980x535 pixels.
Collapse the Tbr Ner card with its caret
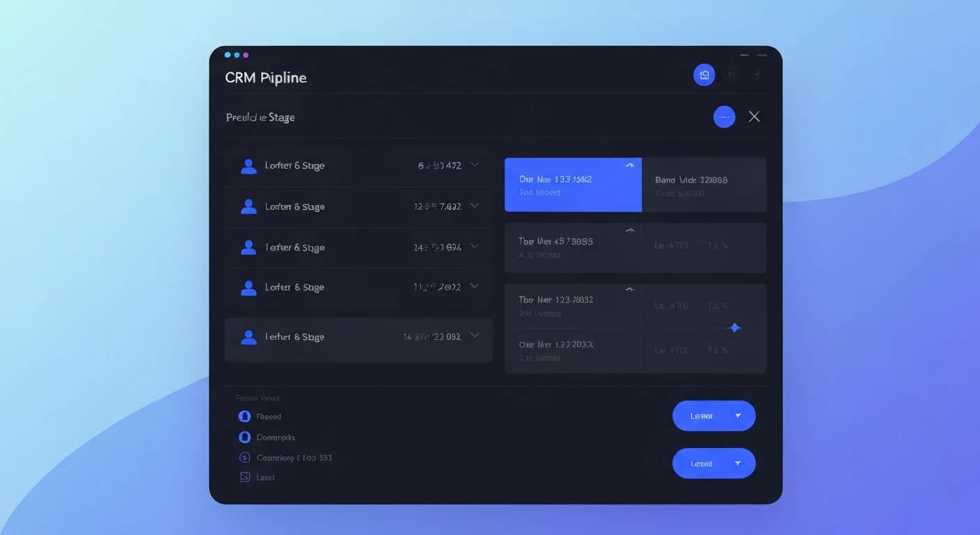click(x=630, y=289)
